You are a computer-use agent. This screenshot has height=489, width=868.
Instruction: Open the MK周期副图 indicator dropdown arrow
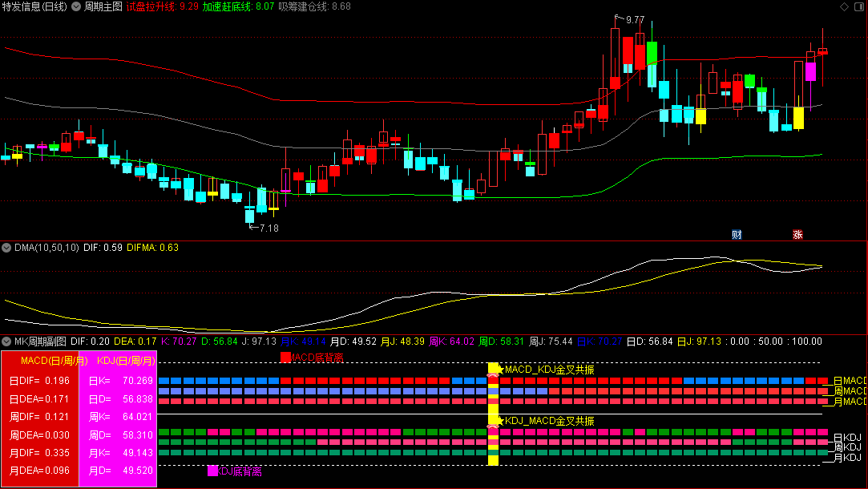click(x=6, y=341)
